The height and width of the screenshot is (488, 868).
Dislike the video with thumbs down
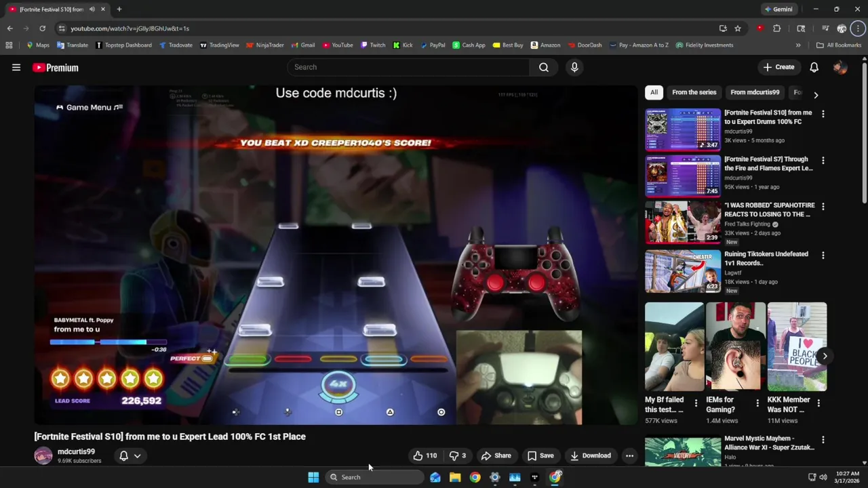458,455
